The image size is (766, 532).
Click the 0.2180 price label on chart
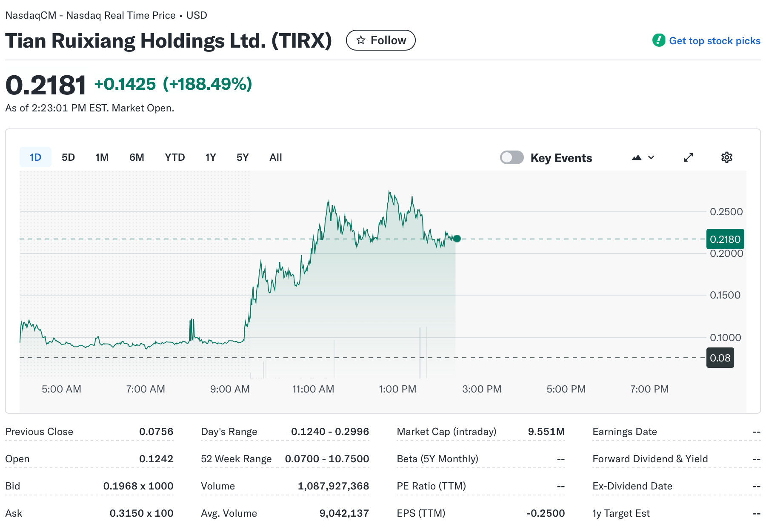click(725, 239)
